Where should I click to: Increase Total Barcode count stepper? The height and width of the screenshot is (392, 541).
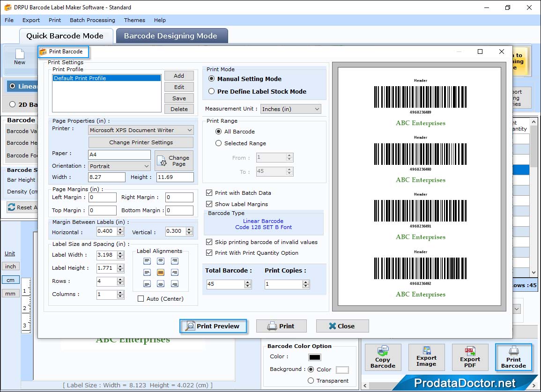247,282
